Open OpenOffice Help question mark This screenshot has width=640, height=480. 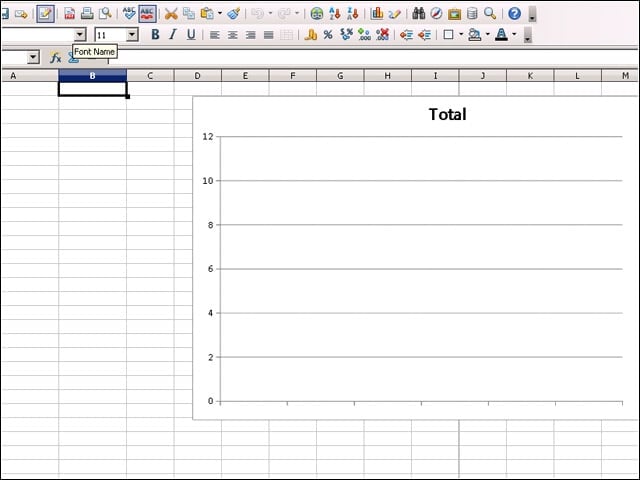click(x=514, y=14)
